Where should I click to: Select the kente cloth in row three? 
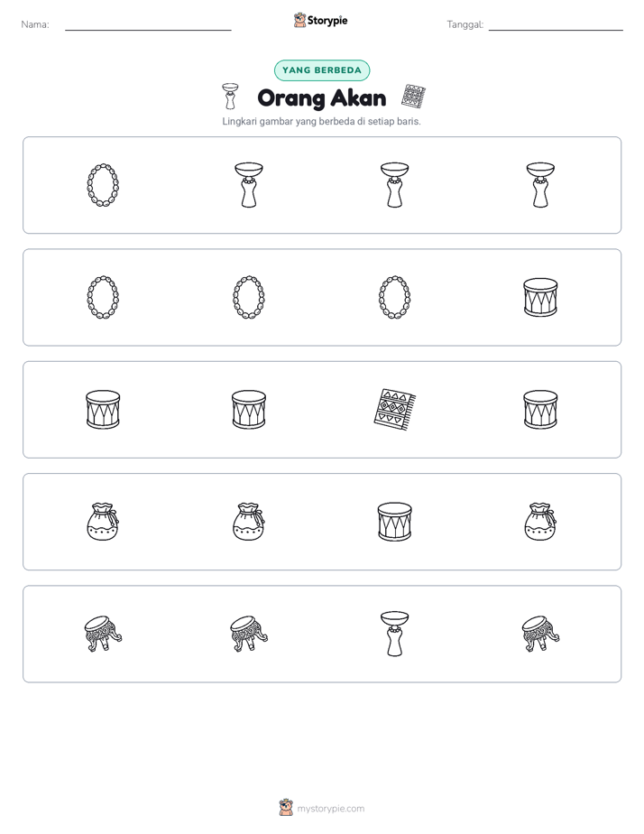click(x=395, y=410)
